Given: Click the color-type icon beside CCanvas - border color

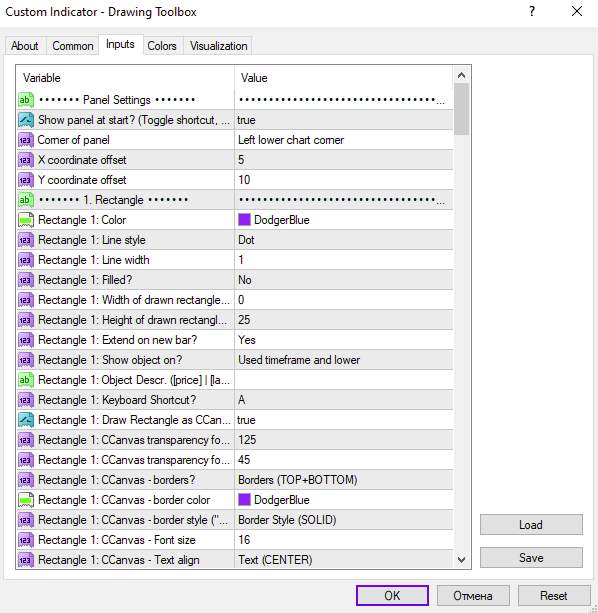Looking at the screenshot, I should pyautogui.click(x=26, y=500).
